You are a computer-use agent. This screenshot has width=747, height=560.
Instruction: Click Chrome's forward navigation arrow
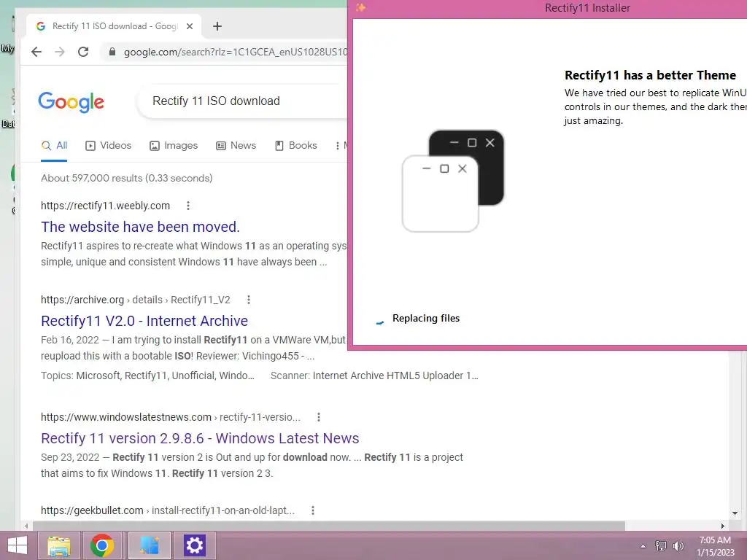[60, 52]
